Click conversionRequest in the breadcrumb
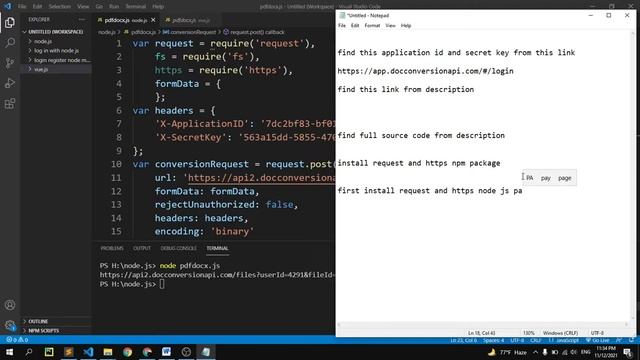The height and width of the screenshot is (360, 640). pos(191,32)
